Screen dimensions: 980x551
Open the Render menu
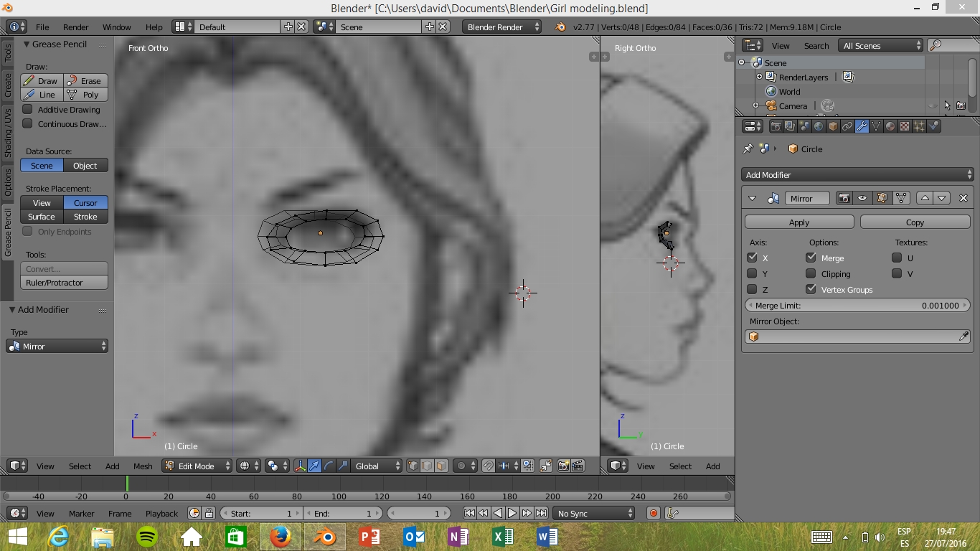click(75, 27)
